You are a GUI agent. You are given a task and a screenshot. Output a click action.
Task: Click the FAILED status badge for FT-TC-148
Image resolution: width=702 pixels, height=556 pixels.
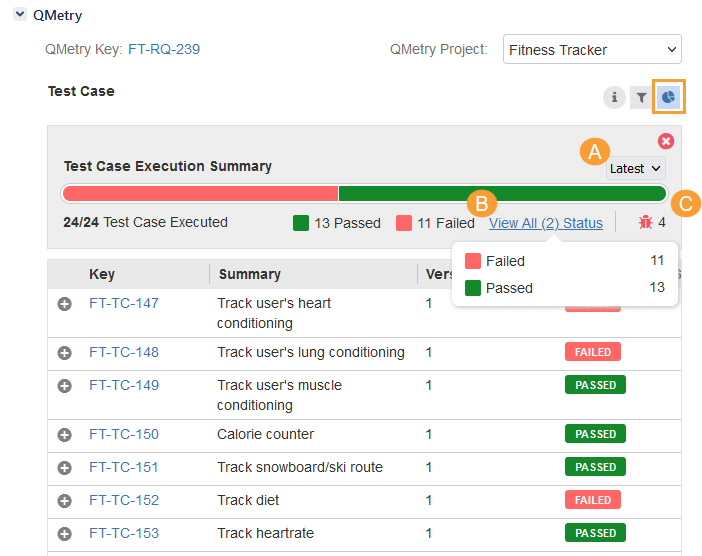593,352
